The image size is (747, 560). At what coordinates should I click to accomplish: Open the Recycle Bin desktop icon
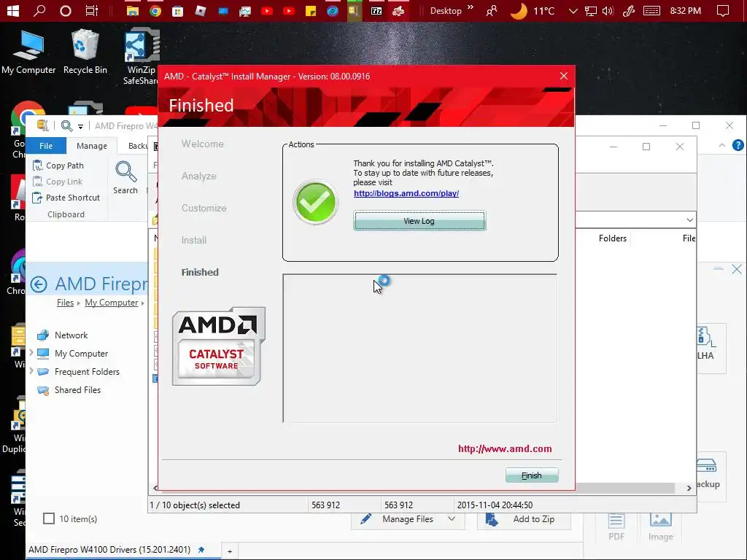point(85,52)
